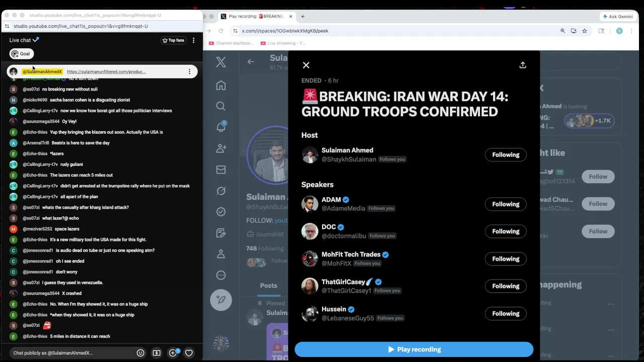The width and height of the screenshot is (644, 362).
Task: Send heart reaction in live chat
Action: click(189, 353)
